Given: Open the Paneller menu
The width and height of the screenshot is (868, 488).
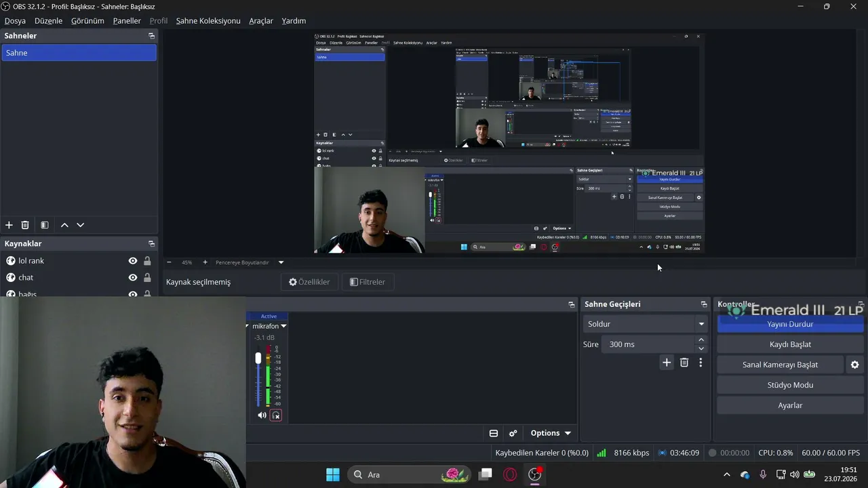Looking at the screenshot, I should pos(127,21).
